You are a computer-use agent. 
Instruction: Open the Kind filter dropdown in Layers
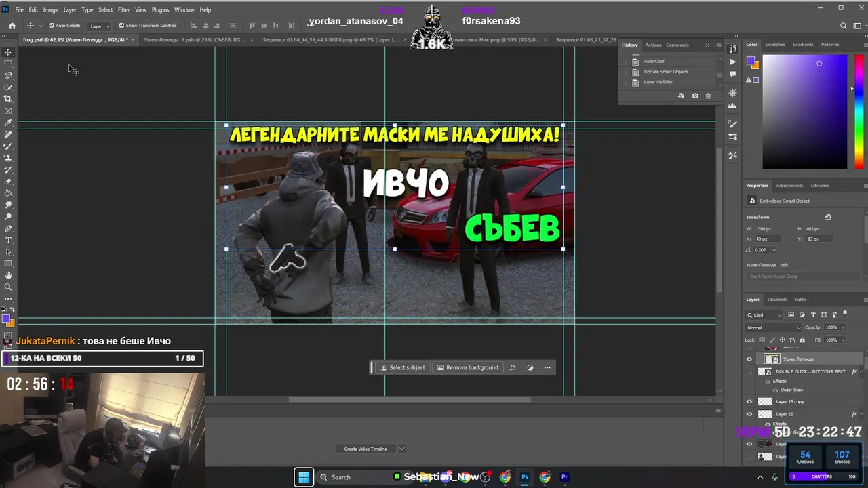click(764, 314)
